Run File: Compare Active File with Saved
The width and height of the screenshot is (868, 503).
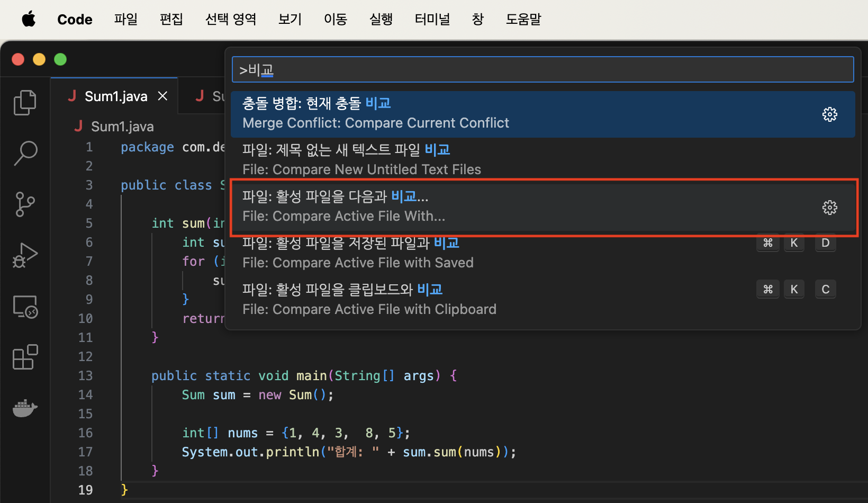542,253
